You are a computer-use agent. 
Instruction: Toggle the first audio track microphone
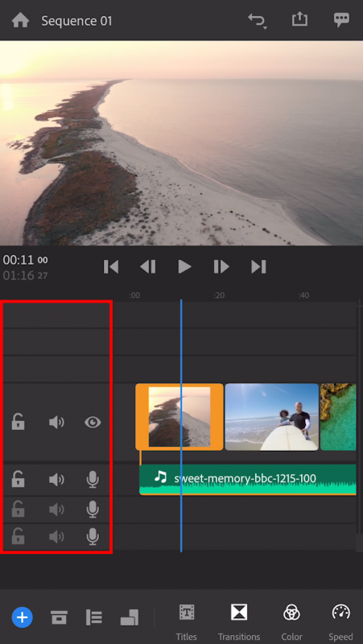click(x=93, y=479)
